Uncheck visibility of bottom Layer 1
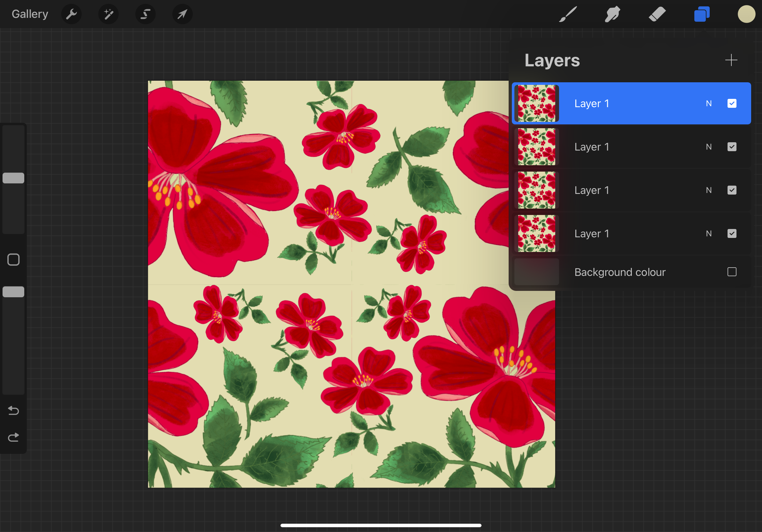762x532 pixels. tap(732, 233)
